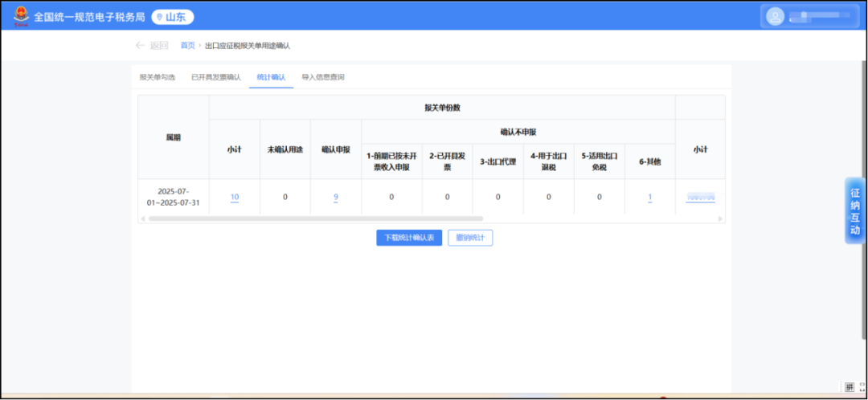Click the 5-适用出口免税 column header
The height and width of the screenshot is (400, 868).
[x=600, y=161]
